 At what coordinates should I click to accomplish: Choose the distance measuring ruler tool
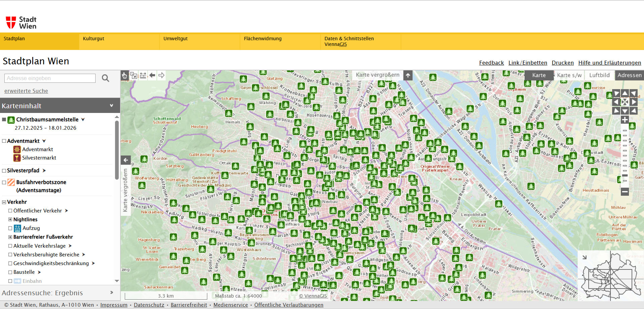point(143,75)
